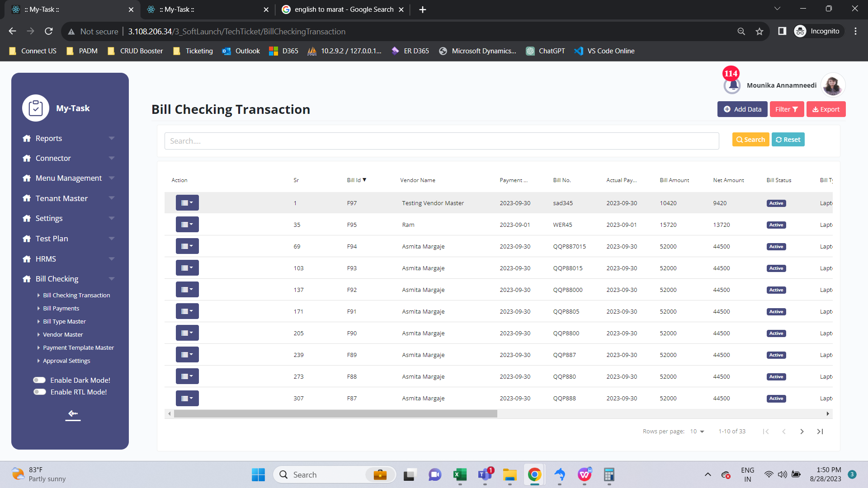The height and width of the screenshot is (488, 868).
Task: Click bill number QQP887015 cell
Action: pos(569,246)
